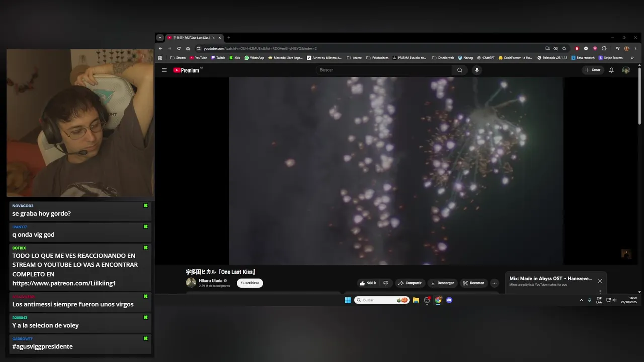Click the page vertical scrollbar
The height and width of the screenshot is (362, 644).
[x=639, y=96]
